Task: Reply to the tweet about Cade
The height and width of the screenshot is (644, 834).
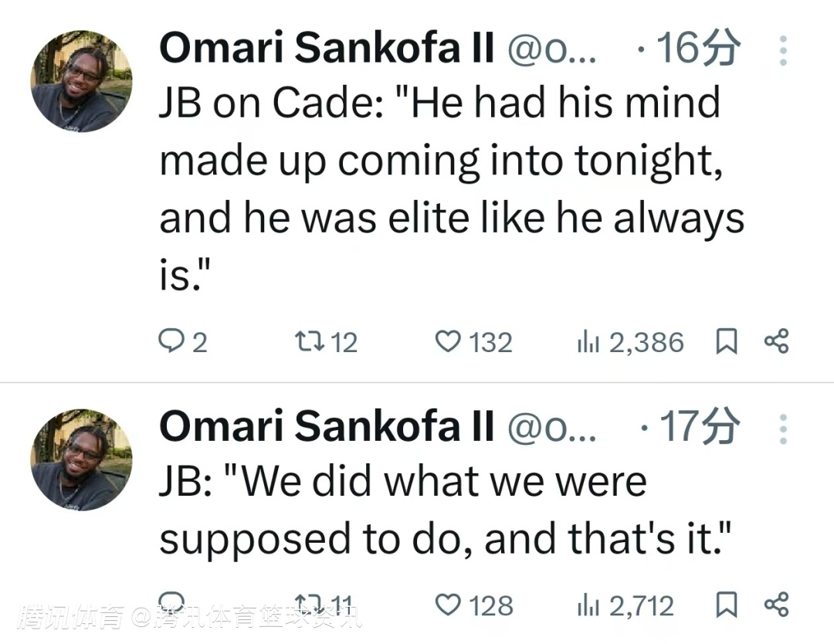Action: tap(182, 341)
